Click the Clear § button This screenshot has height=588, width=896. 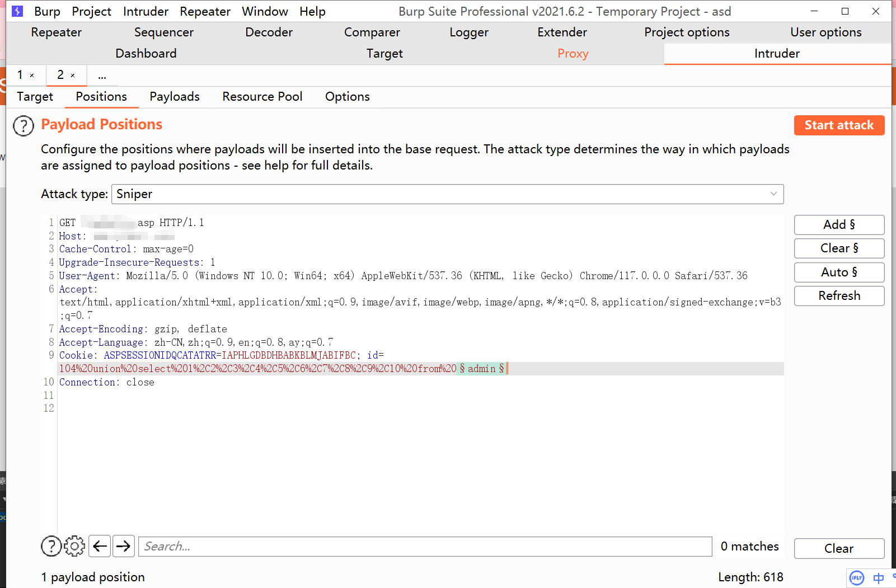coord(839,248)
